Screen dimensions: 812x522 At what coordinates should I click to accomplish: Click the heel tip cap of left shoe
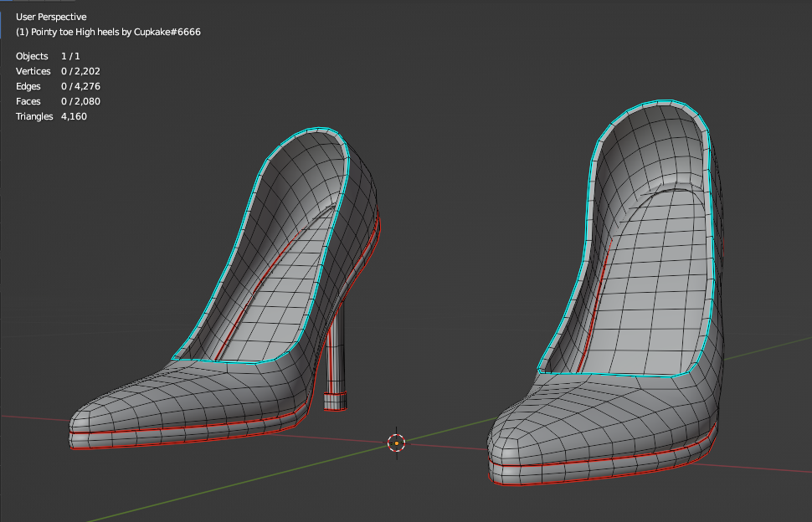tap(336, 402)
